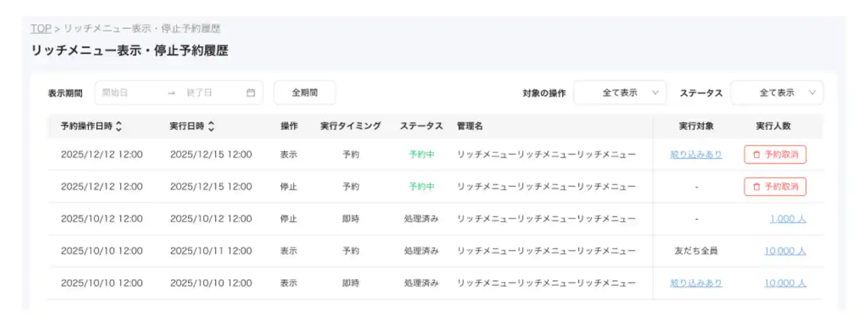Open 10,000 人 link in the last row

click(x=785, y=283)
